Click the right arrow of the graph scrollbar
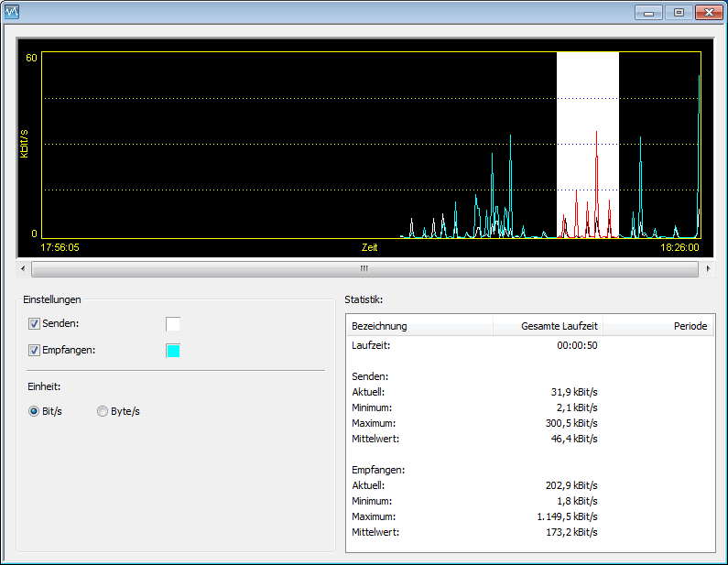 click(x=707, y=268)
